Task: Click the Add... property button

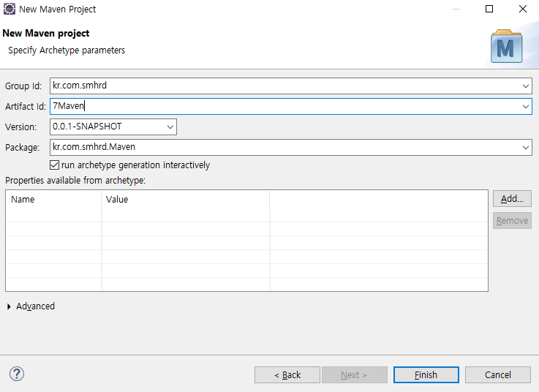Action: tap(512, 199)
